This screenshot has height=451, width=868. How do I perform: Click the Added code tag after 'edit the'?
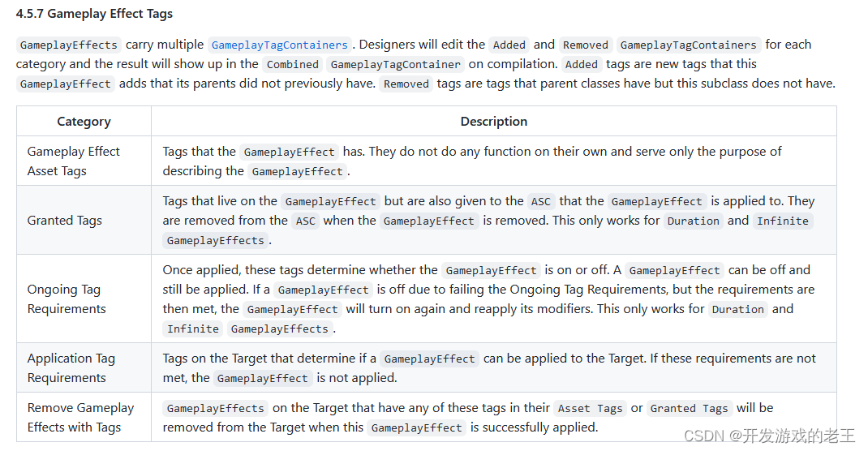click(x=509, y=45)
